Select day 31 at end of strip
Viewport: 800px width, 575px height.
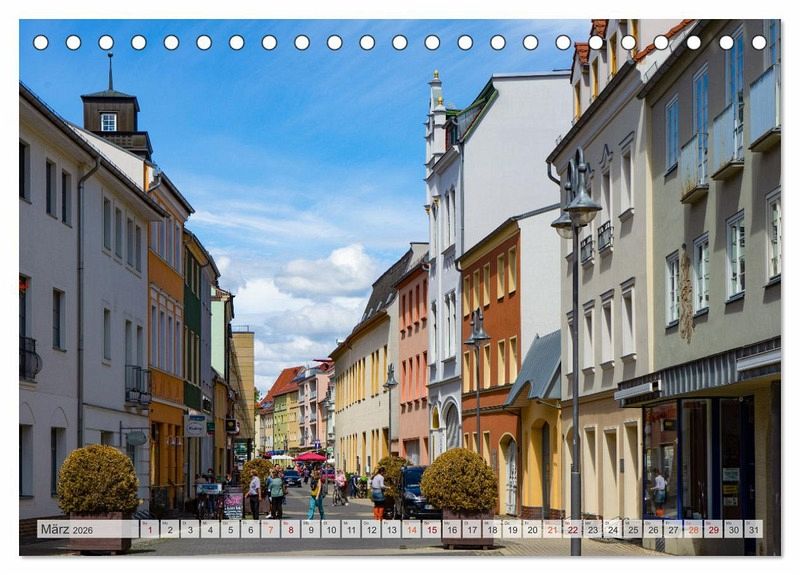tap(753, 529)
